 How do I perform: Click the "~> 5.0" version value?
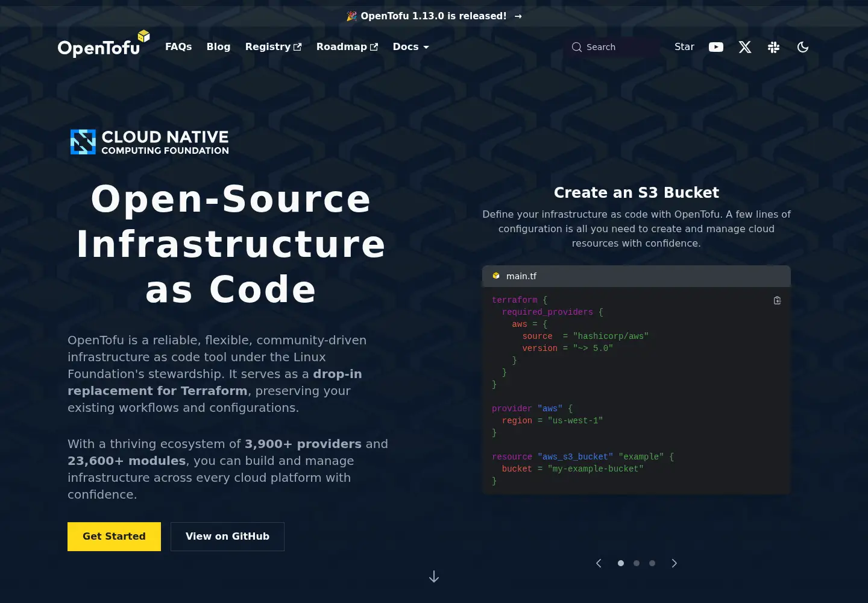(593, 349)
